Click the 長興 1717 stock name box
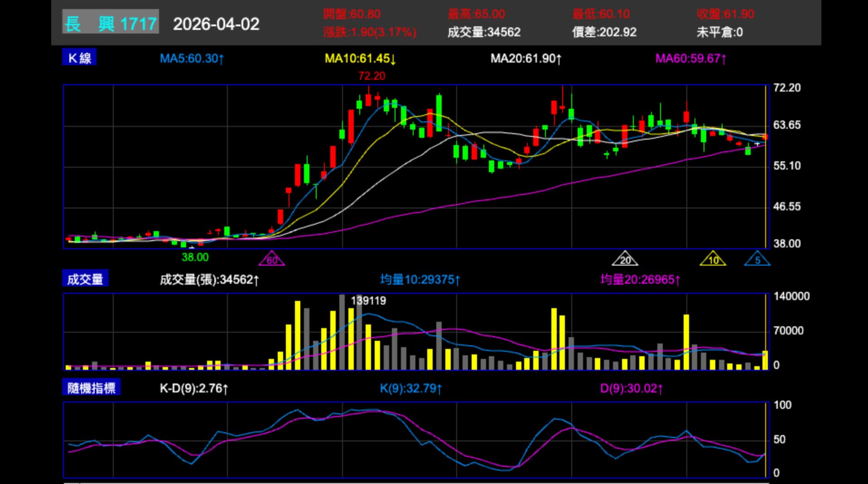 111,22
